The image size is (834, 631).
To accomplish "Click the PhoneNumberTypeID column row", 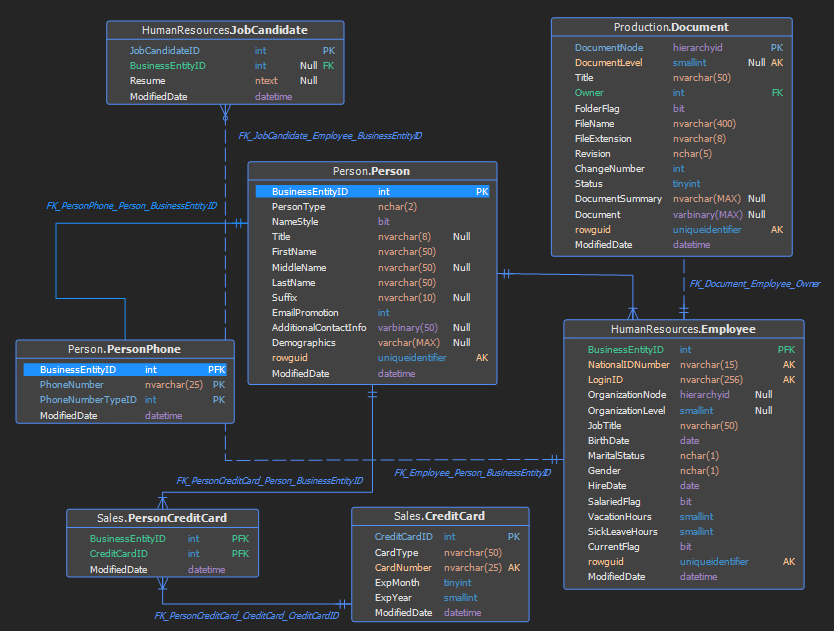I will [x=126, y=400].
